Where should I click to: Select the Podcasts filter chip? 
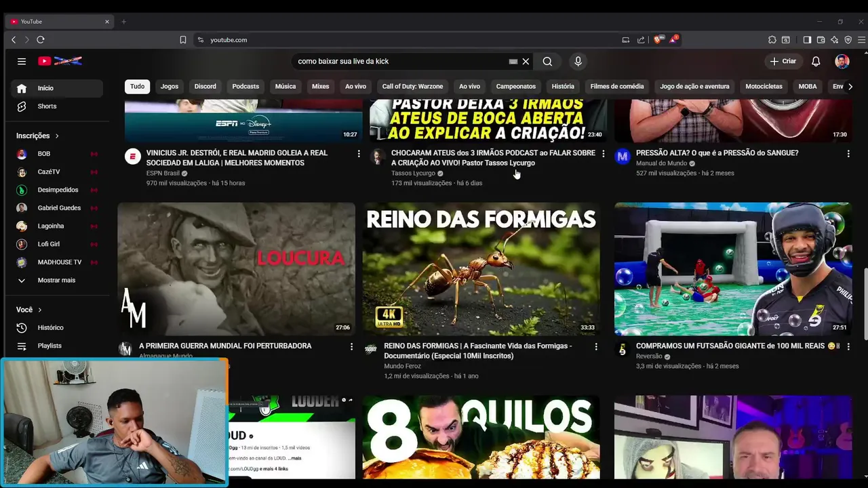(x=245, y=86)
